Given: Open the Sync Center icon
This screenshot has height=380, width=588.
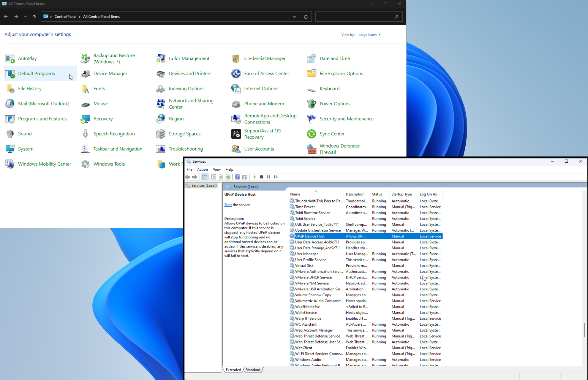Looking at the screenshot, I should [x=326, y=134].
